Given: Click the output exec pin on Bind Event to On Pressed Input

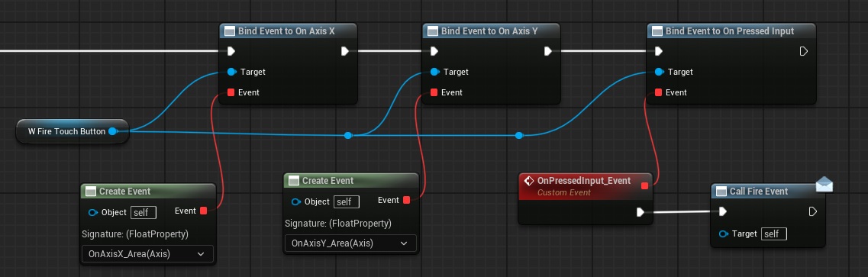Looking at the screenshot, I should tap(804, 51).
